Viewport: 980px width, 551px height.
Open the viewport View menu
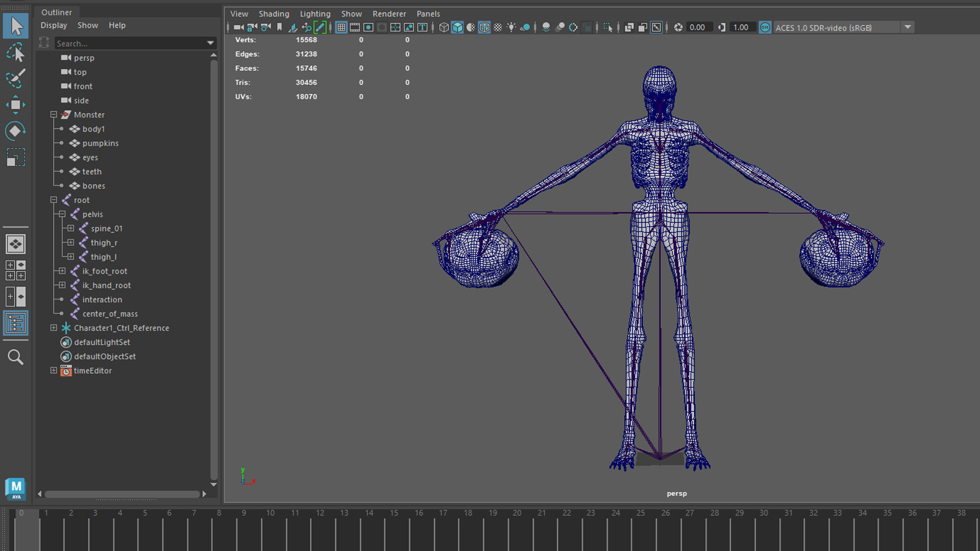(239, 14)
